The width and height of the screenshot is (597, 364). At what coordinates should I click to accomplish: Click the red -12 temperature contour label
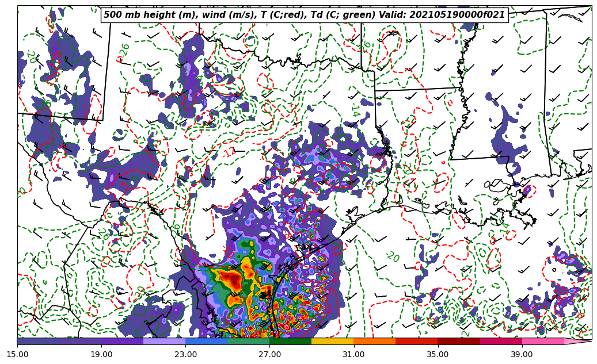[229, 152]
